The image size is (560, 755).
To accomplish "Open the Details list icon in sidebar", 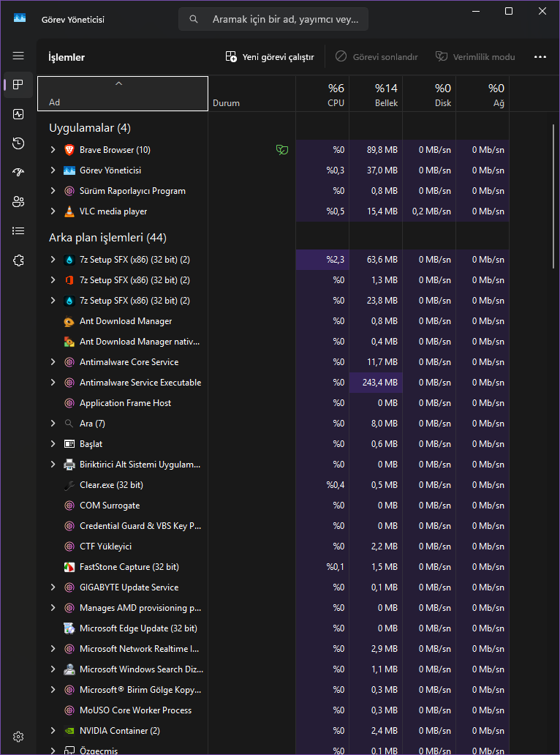I will [x=18, y=231].
